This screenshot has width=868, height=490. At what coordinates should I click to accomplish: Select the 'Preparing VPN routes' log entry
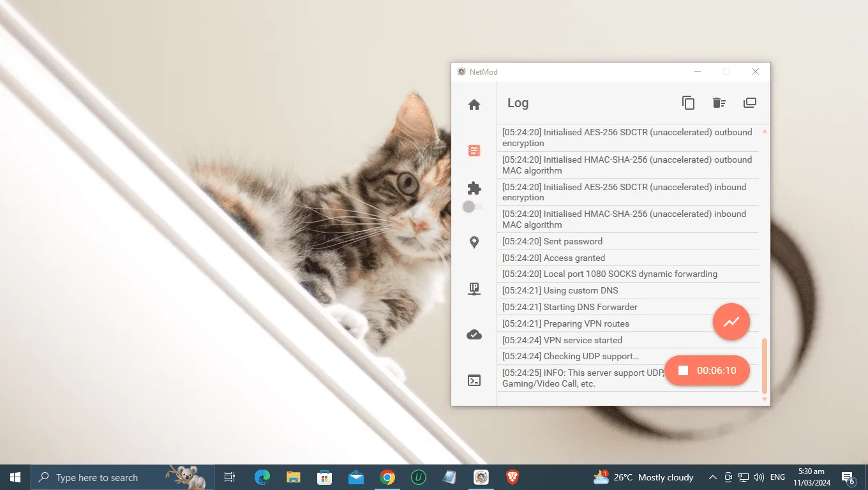tap(628, 323)
